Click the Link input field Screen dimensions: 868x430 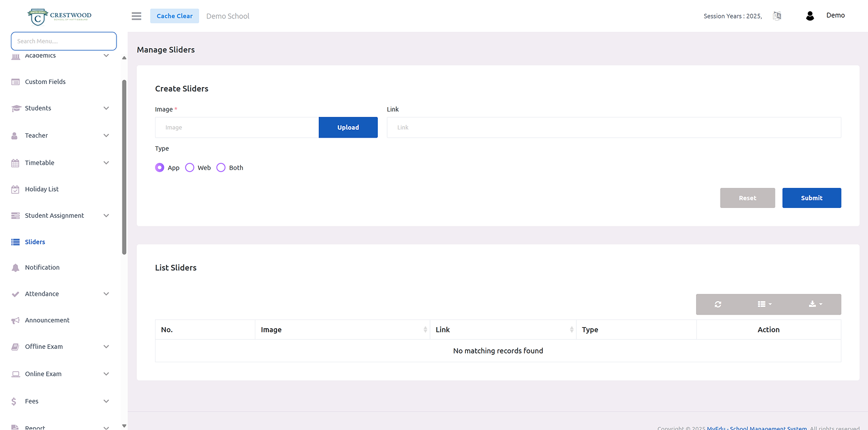pyautogui.click(x=614, y=128)
